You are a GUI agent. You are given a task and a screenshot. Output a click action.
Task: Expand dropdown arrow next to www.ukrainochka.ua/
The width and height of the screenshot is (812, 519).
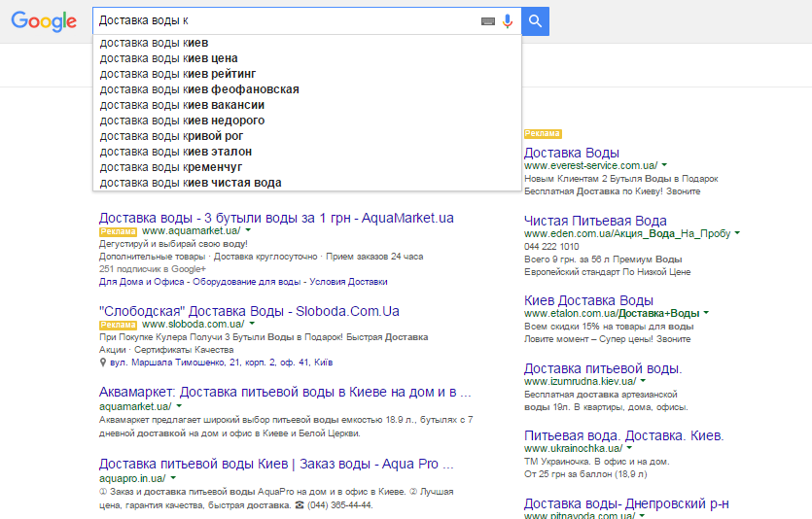coord(630,448)
